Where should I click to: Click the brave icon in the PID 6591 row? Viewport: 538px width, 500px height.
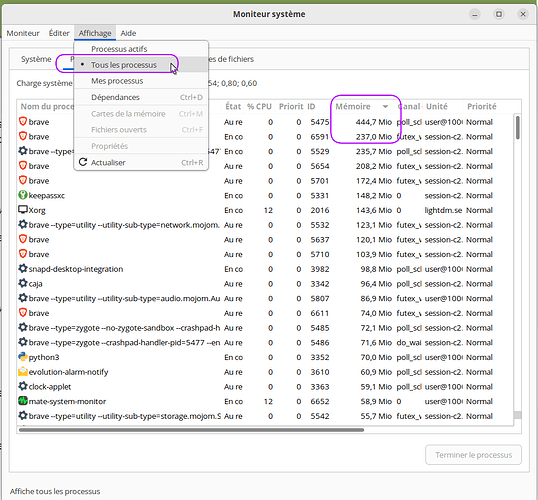pyautogui.click(x=23, y=136)
